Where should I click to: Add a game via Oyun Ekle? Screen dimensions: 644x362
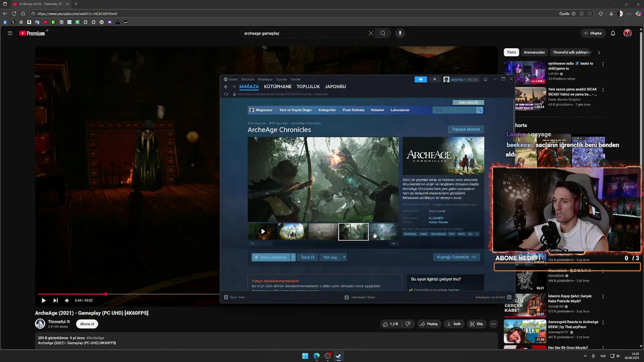234,297
